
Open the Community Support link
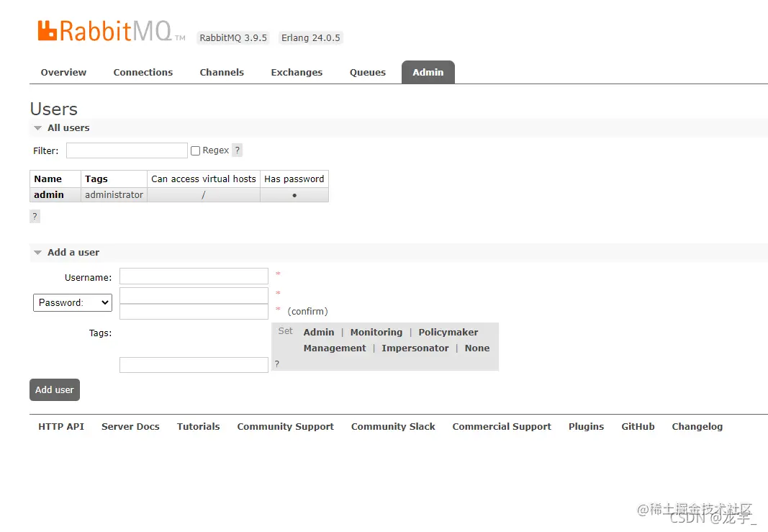286,427
